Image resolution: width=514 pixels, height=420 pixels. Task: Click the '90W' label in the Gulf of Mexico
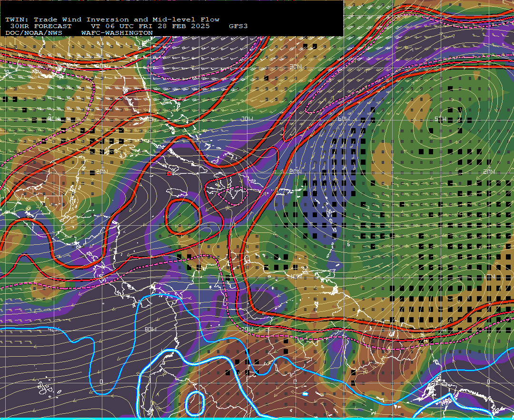click(54, 119)
